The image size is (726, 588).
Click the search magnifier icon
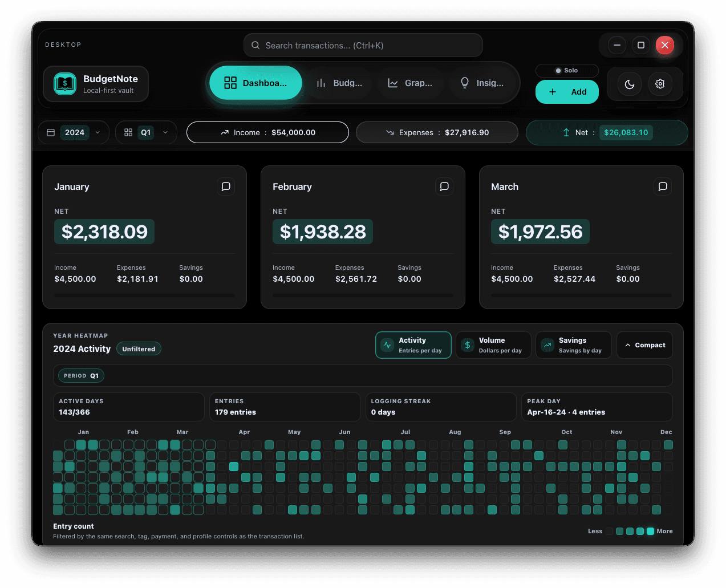coord(255,45)
